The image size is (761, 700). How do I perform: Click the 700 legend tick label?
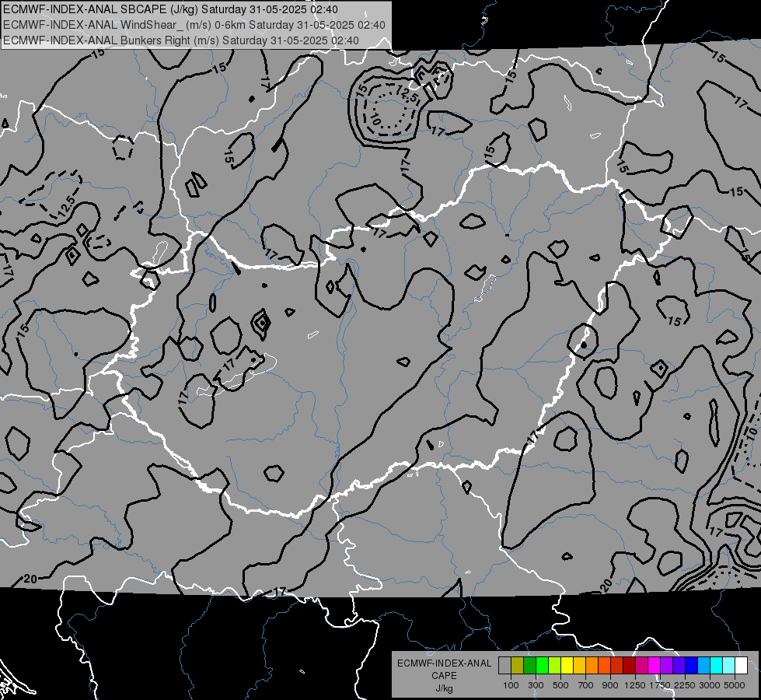point(586,685)
